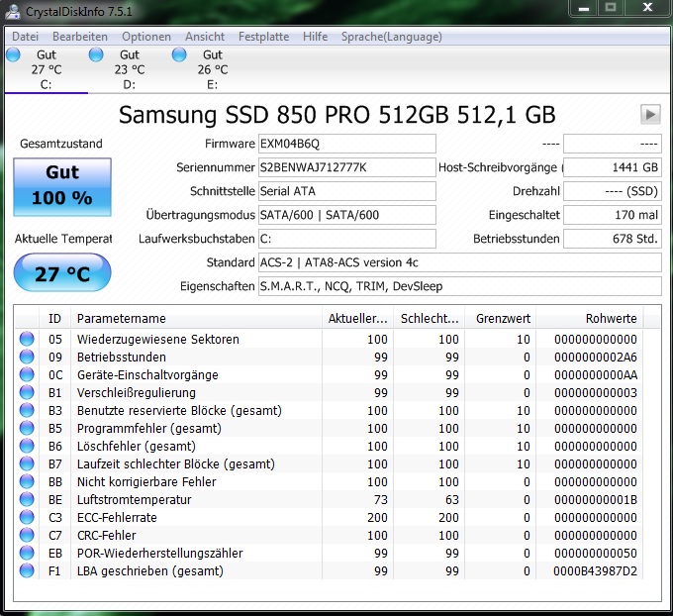This screenshot has width=673, height=616.
Task: Select the Verschleißregulierung row
Action: [x=329, y=392]
